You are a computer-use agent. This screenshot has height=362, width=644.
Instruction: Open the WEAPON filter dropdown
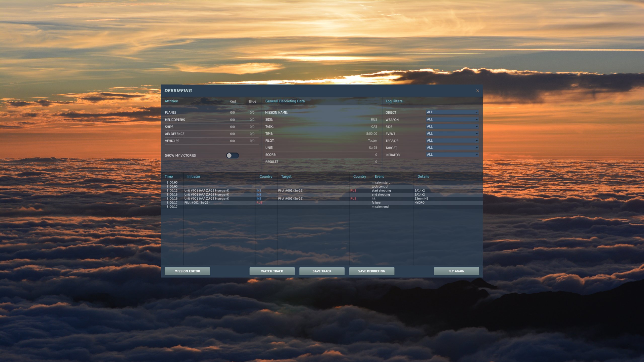click(452, 119)
